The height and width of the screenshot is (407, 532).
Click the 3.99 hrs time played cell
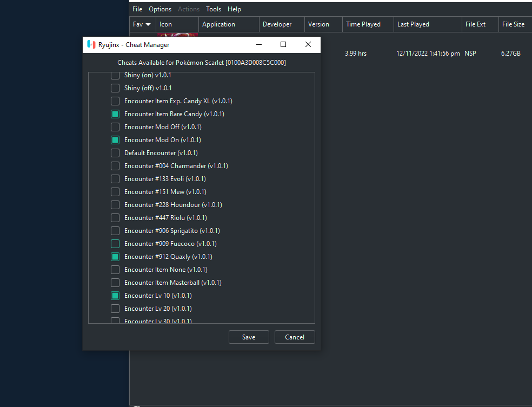coord(356,54)
